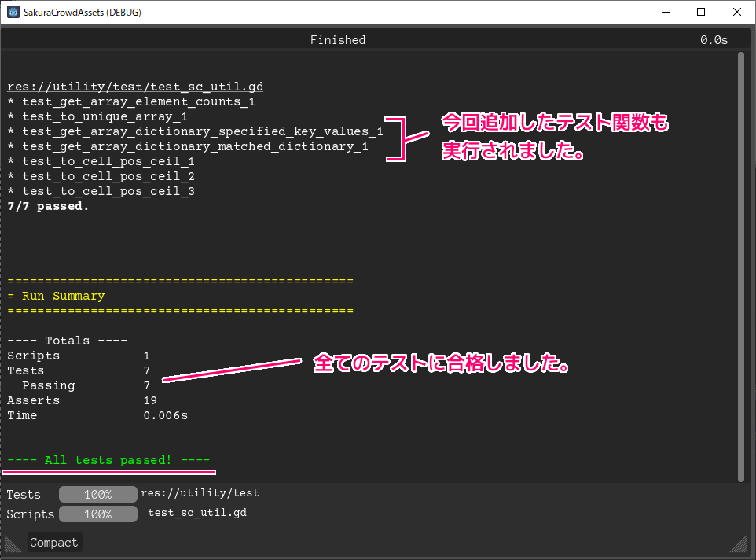Viewport: 756px width, 560px height.
Task: Click the Tests 100% progress bar
Action: point(97,493)
